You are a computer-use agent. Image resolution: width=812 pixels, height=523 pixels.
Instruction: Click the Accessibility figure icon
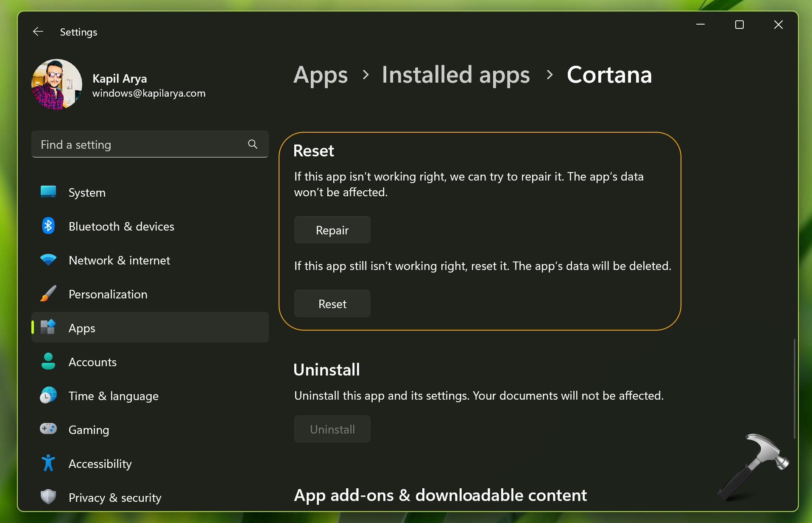48,463
